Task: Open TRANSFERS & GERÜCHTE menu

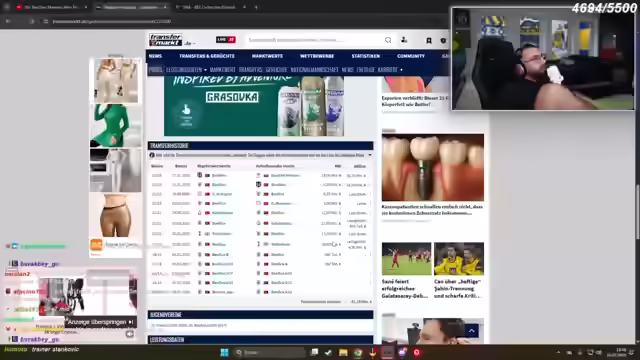Action: click(x=207, y=56)
